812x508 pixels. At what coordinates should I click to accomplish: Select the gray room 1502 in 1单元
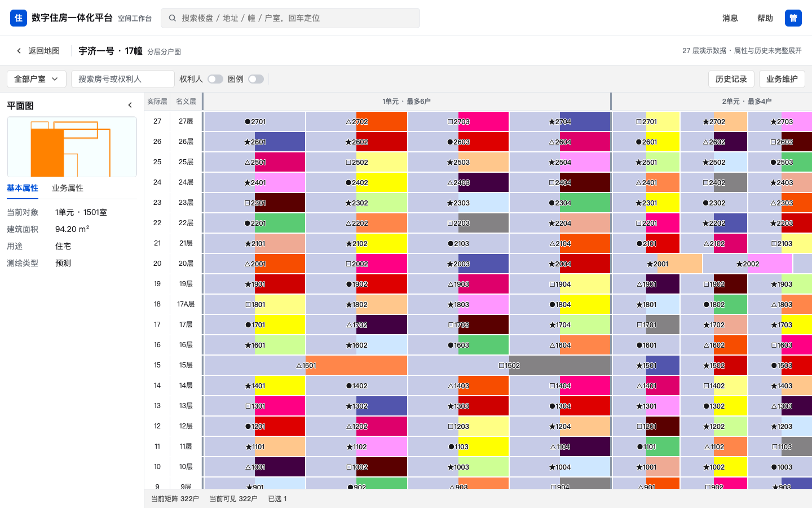point(509,365)
